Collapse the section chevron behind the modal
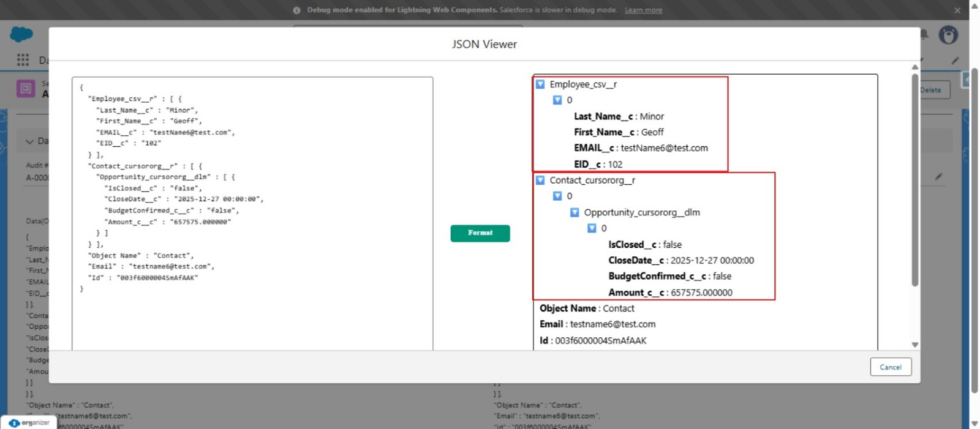980x429 pixels. coord(29,141)
